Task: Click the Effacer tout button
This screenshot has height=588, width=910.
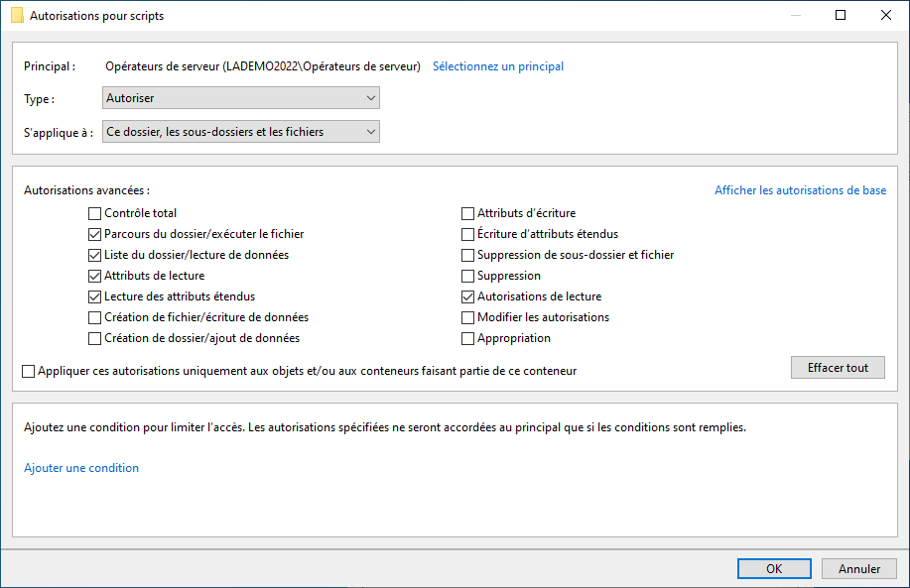Action: [838, 368]
